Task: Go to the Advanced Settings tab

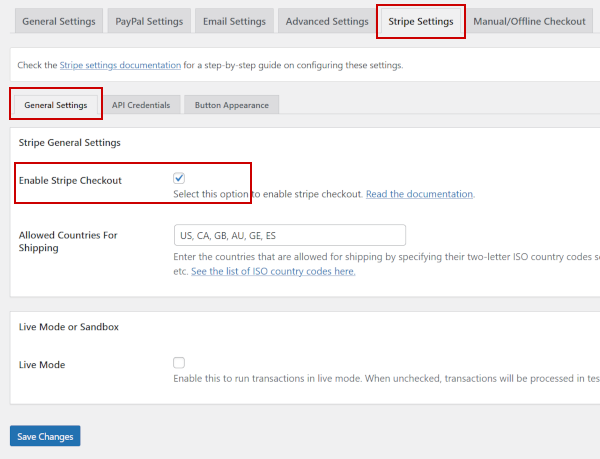Action: pos(327,21)
